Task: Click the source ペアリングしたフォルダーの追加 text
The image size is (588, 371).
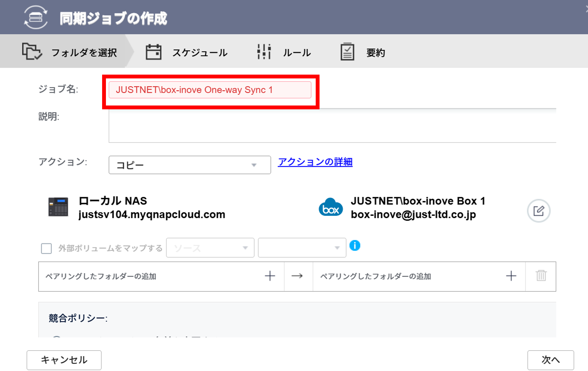Action: click(101, 276)
